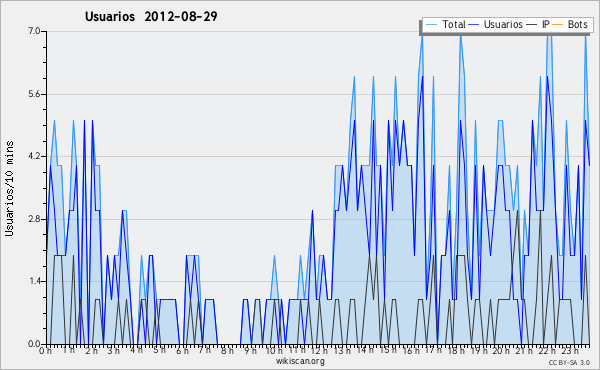Click the wikiscan.org caption
The width and height of the screenshot is (600, 370).
point(300,361)
